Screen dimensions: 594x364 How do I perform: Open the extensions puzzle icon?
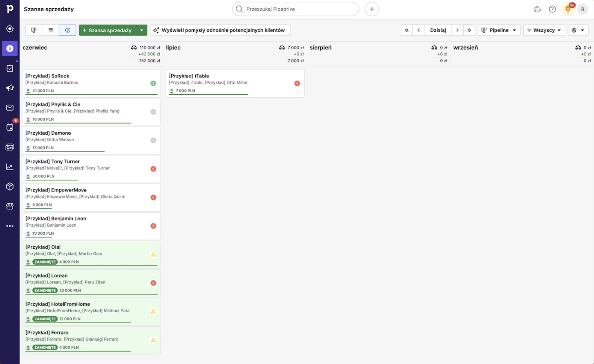pyautogui.click(x=537, y=9)
